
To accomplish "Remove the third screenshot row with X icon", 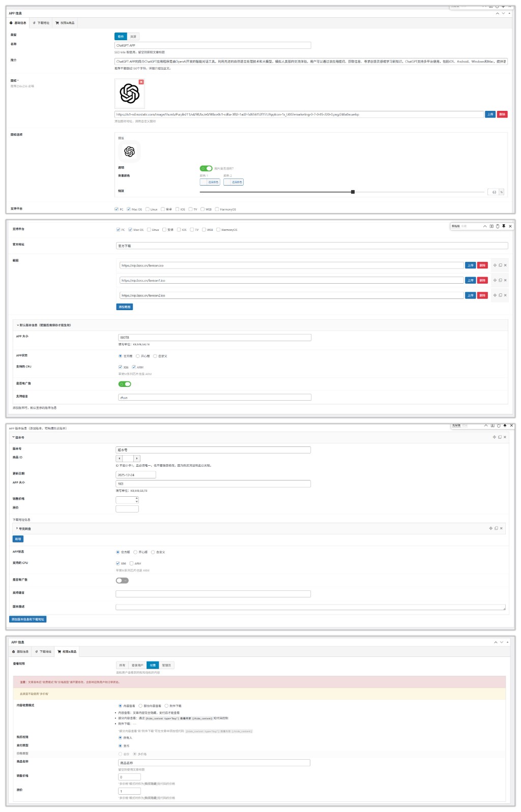I will [x=505, y=295].
